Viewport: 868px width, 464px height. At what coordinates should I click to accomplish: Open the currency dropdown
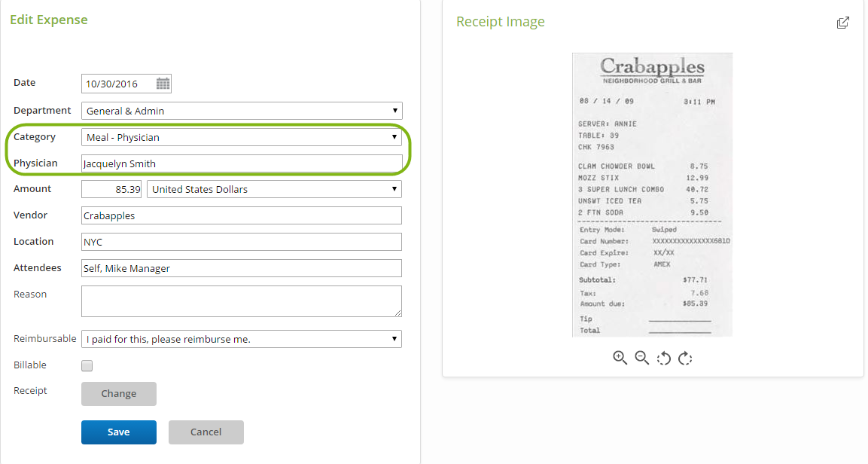click(x=394, y=188)
